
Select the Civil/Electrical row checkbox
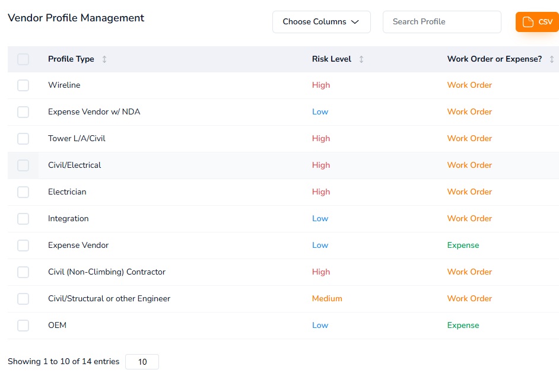[x=23, y=165]
